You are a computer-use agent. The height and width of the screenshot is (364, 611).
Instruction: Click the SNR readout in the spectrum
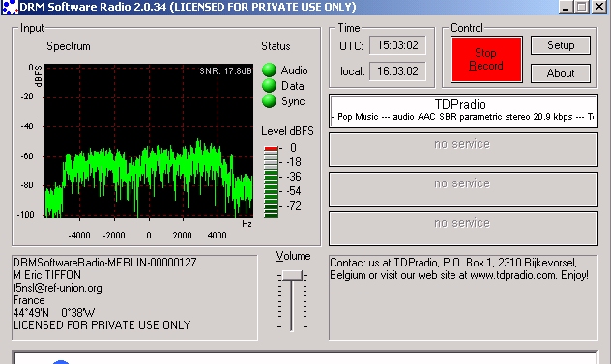(225, 71)
